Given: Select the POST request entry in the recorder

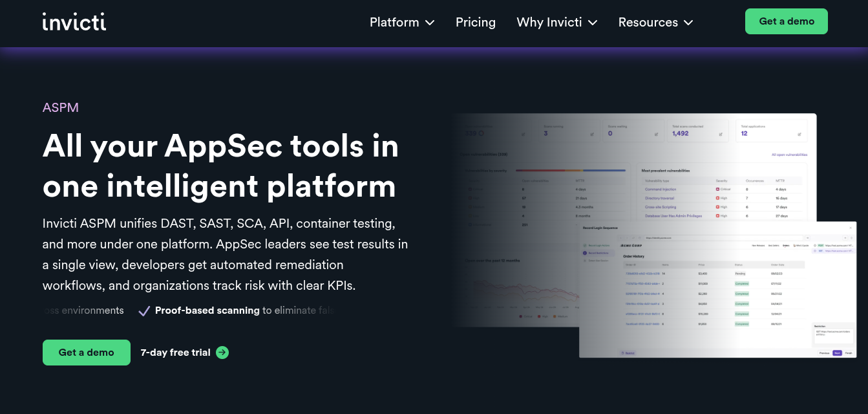Looking at the screenshot, I should 833,245.
